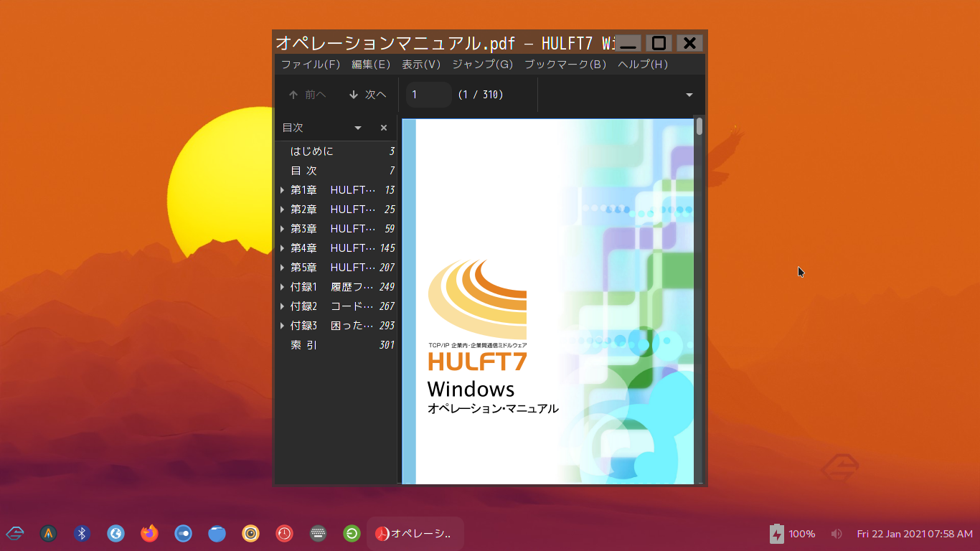Viewport: 980px width, 551px height.
Task: Expand the 第1章 tree entry
Action: click(x=283, y=190)
